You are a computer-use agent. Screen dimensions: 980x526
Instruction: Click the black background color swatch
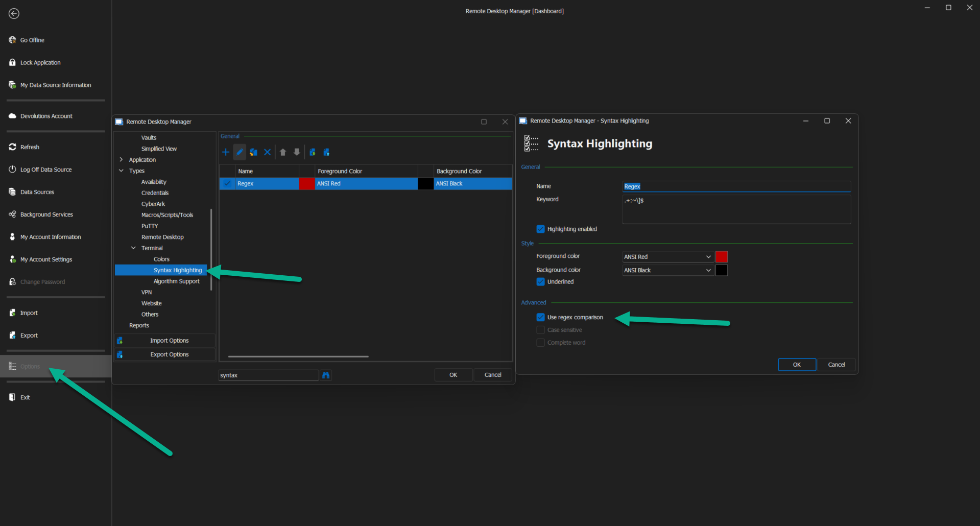[x=722, y=271]
